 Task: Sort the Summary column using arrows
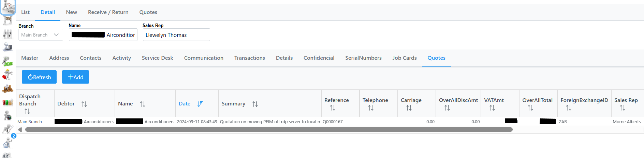coord(255,104)
